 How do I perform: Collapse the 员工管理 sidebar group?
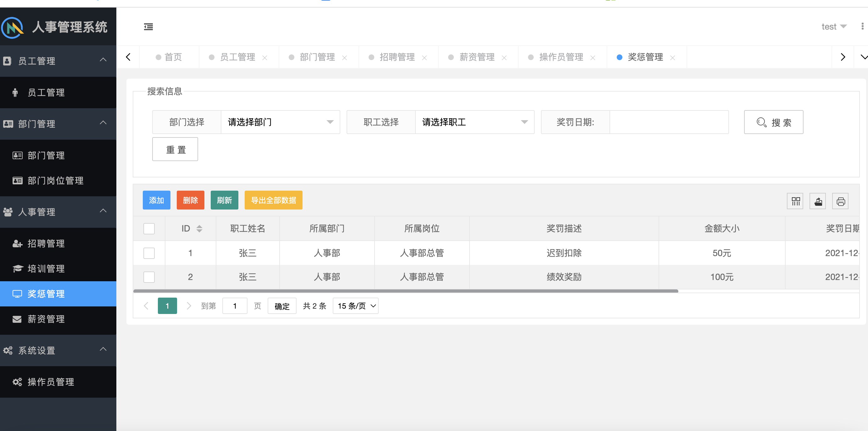58,61
